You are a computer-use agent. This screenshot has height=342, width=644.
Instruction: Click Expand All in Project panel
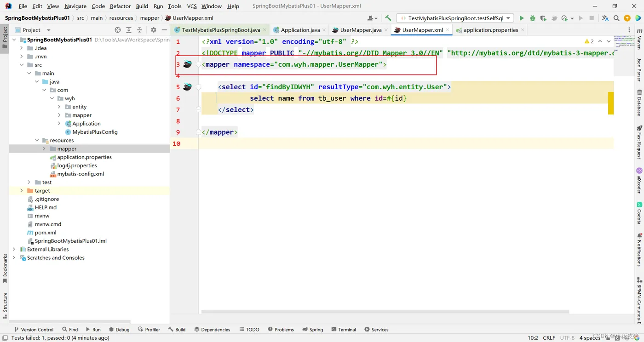(x=129, y=30)
